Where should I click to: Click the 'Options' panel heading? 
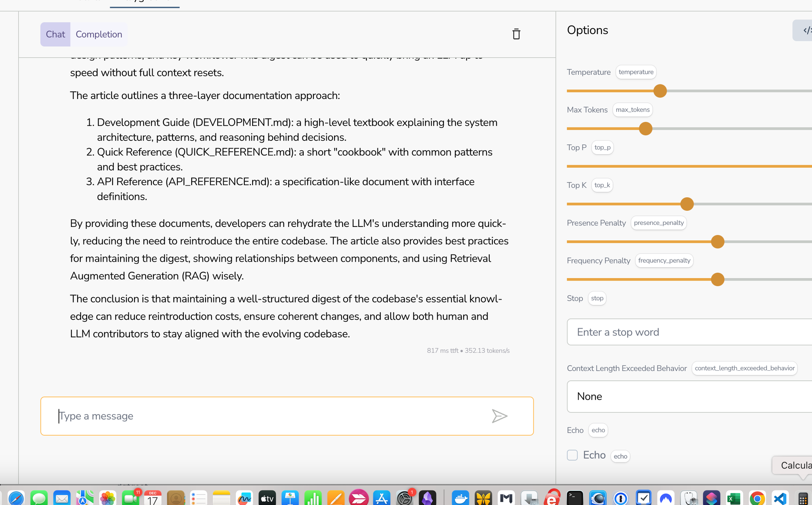pyautogui.click(x=587, y=30)
